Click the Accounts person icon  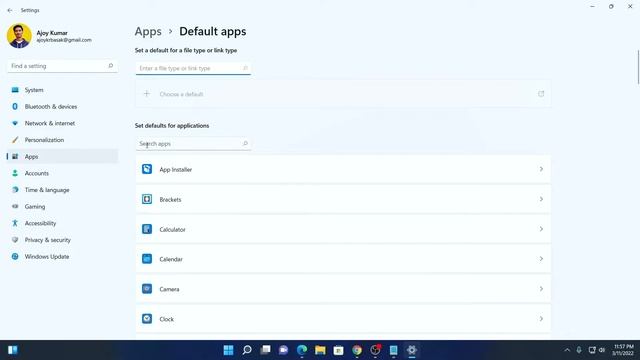pyautogui.click(x=15, y=173)
